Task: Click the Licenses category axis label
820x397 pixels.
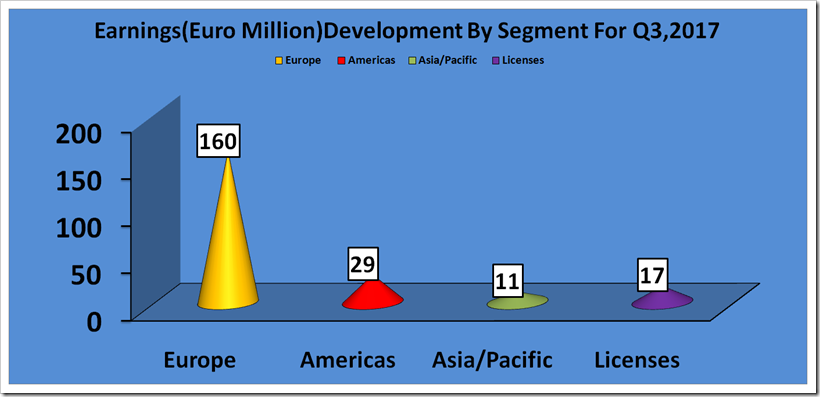Action: coord(637,360)
